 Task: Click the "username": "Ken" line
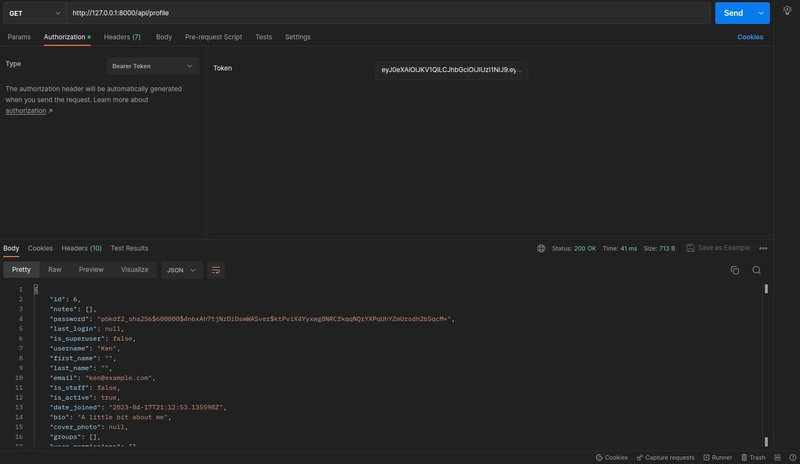[x=85, y=349]
